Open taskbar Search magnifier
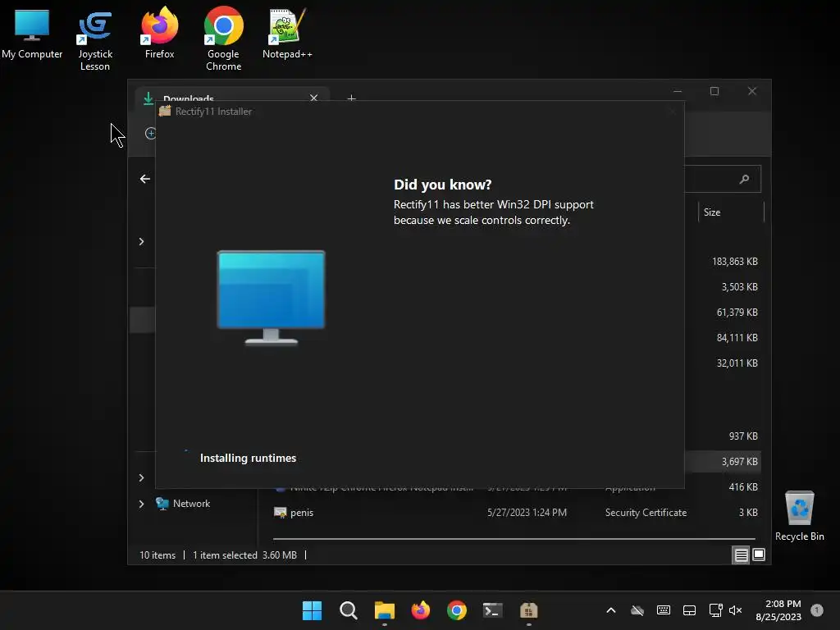 tap(348, 610)
